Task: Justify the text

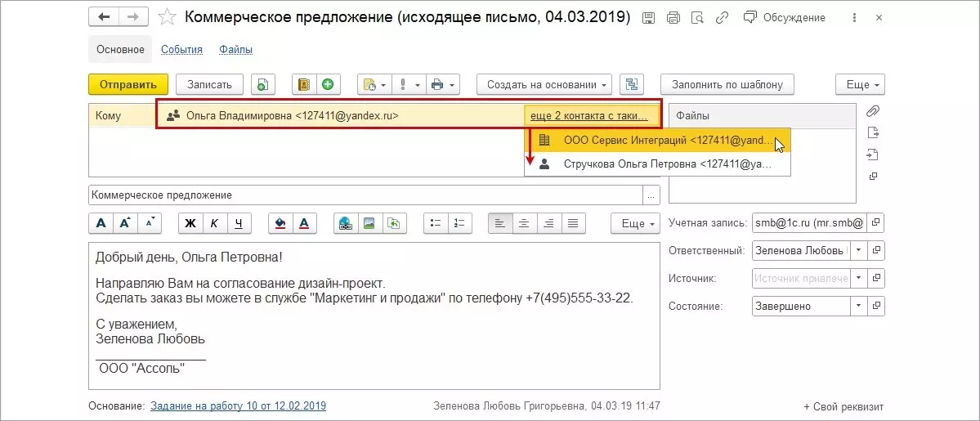Action: coord(573,223)
